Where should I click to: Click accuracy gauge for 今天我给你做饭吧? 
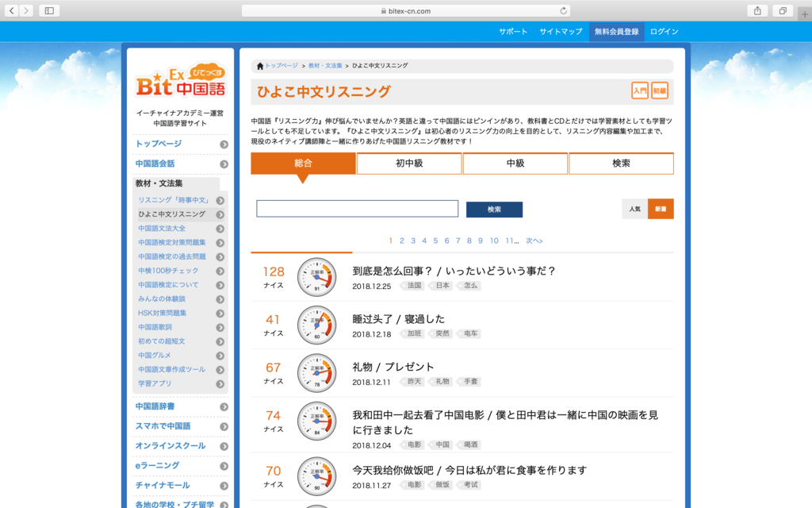point(317,476)
